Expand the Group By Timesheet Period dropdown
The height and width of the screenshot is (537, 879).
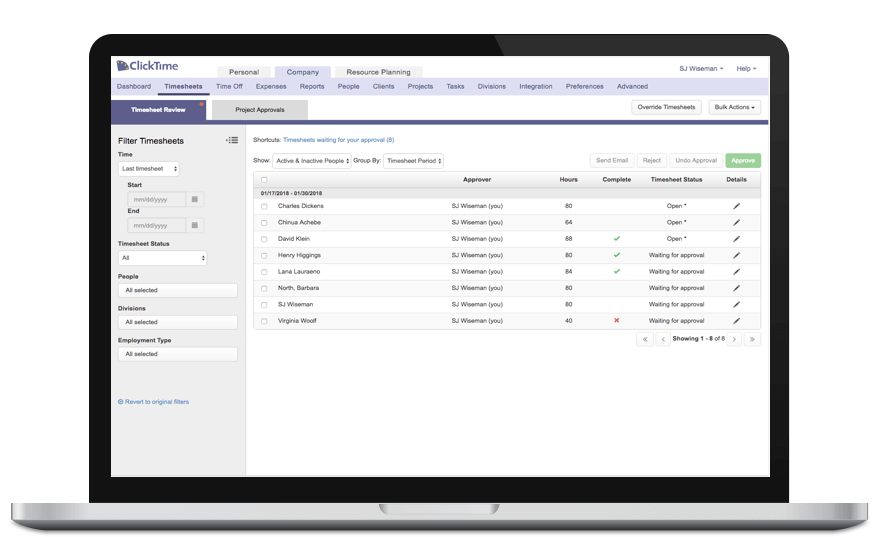click(413, 161)
